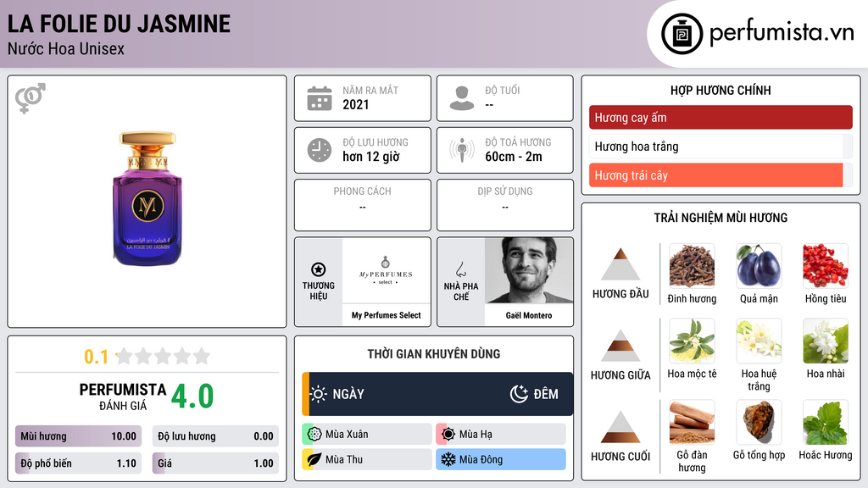
Task: Click the purple perfume bottle photo
Action: pyautogui.click(x=147, y=198)
